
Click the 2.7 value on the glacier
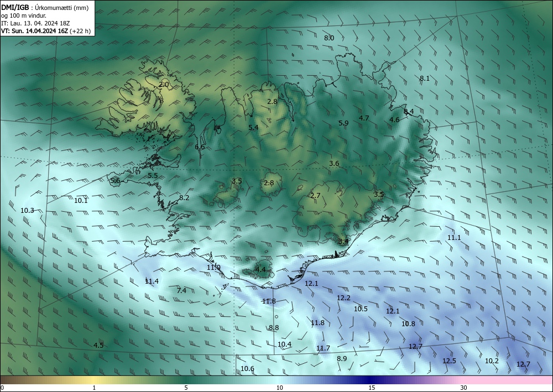315,195
